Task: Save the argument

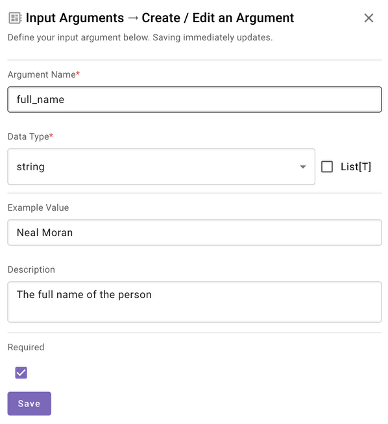Action: coord(29,403)
